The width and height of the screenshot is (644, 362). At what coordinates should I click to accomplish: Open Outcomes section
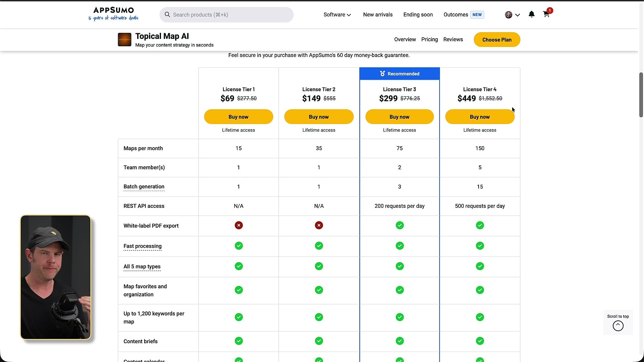[455, 15]
